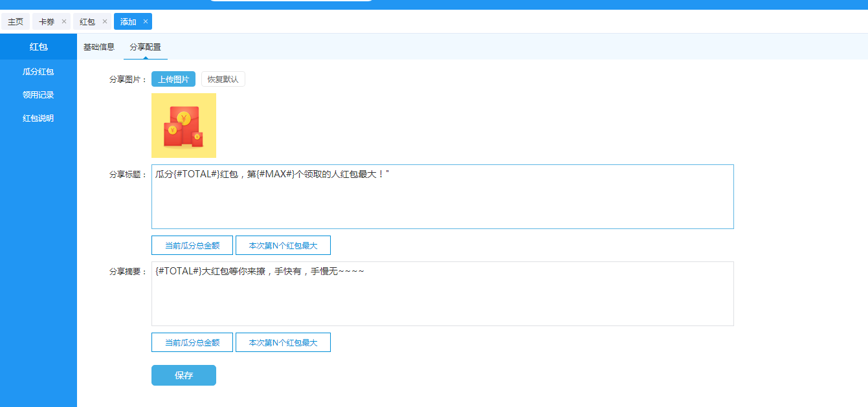This screenshot has height=407, width=868.
Task: Open 瓜分红包 in the sidebar
Action: pos(38,72)
